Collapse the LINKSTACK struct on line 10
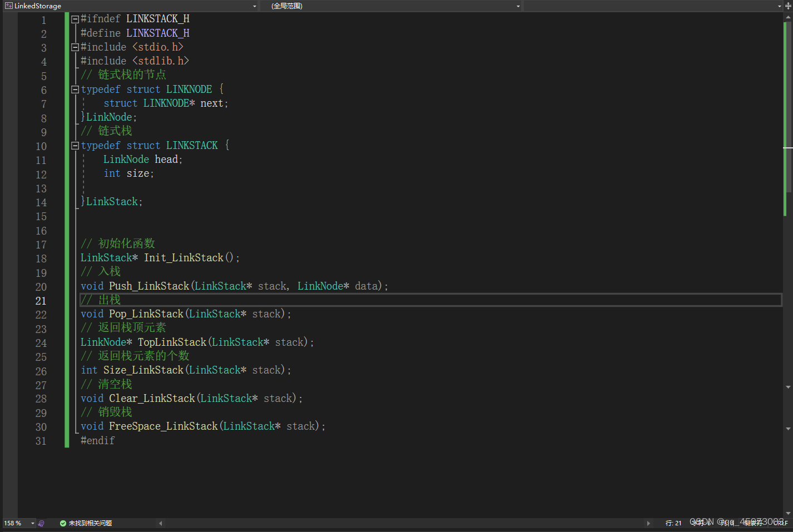 75,146
